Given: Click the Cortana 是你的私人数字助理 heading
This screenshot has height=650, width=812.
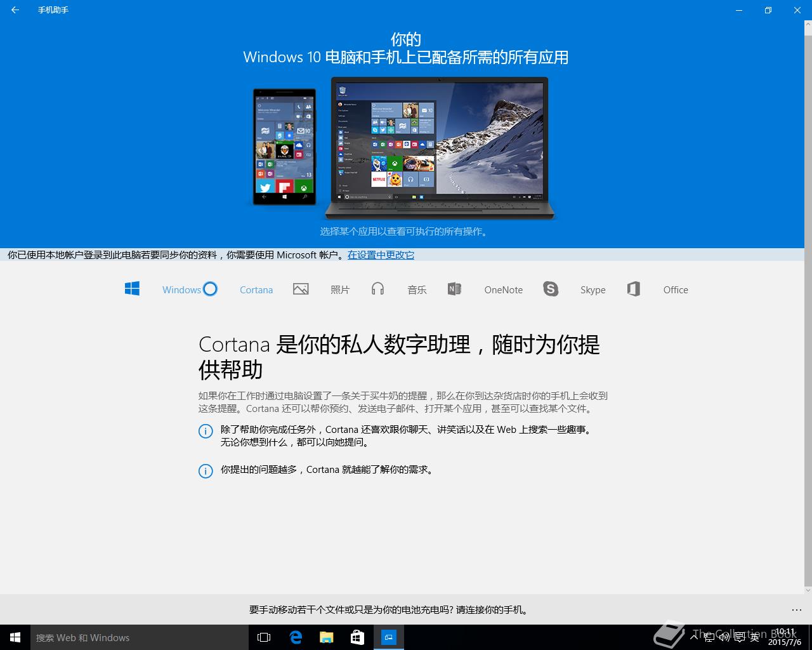Looking at the screenshot, I should (399, 357).
